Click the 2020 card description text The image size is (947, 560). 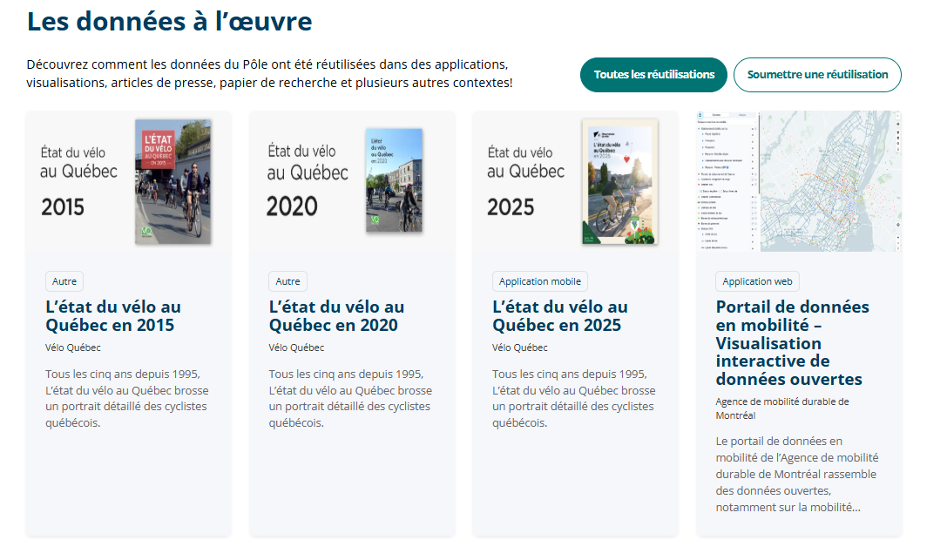(x=350, y=398)
